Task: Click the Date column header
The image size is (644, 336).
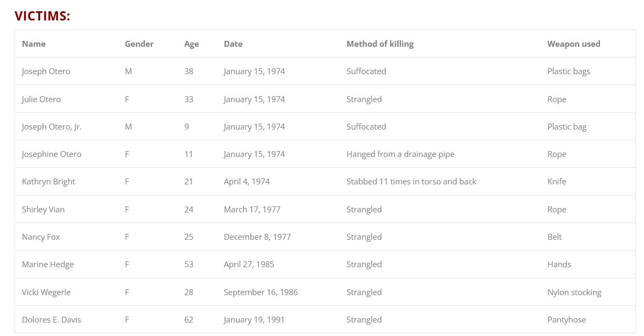Action: tap(233, 44)
